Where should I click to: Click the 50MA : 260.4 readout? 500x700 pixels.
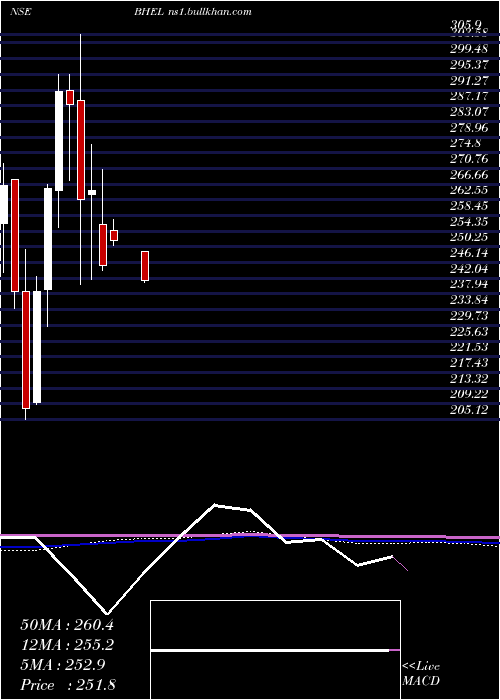pos(67,625)
